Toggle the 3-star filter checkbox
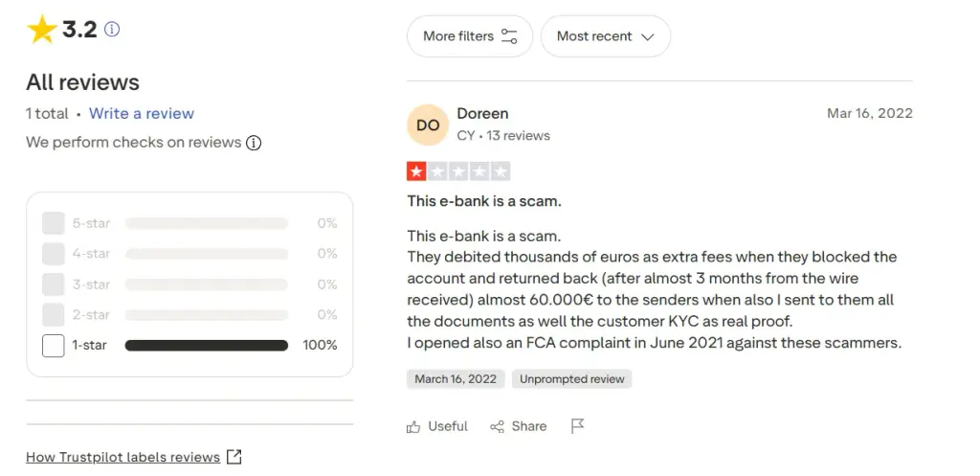The image size is (980, 476). [x=54, y=284]
